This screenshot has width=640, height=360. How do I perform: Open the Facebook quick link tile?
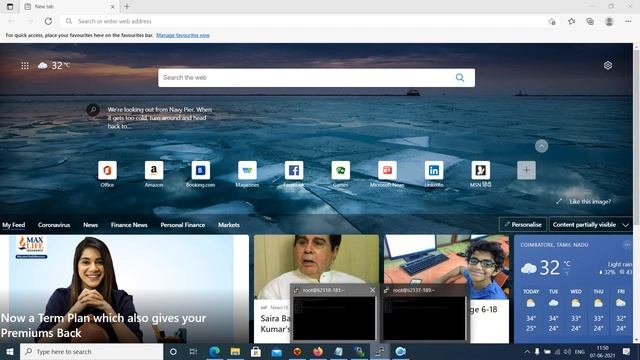tap(294, 171)
